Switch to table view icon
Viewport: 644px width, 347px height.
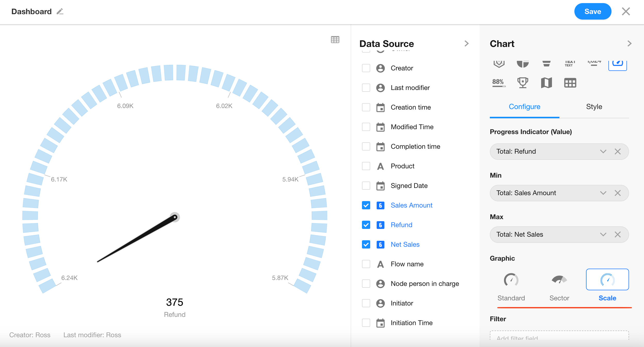(335, 40)
